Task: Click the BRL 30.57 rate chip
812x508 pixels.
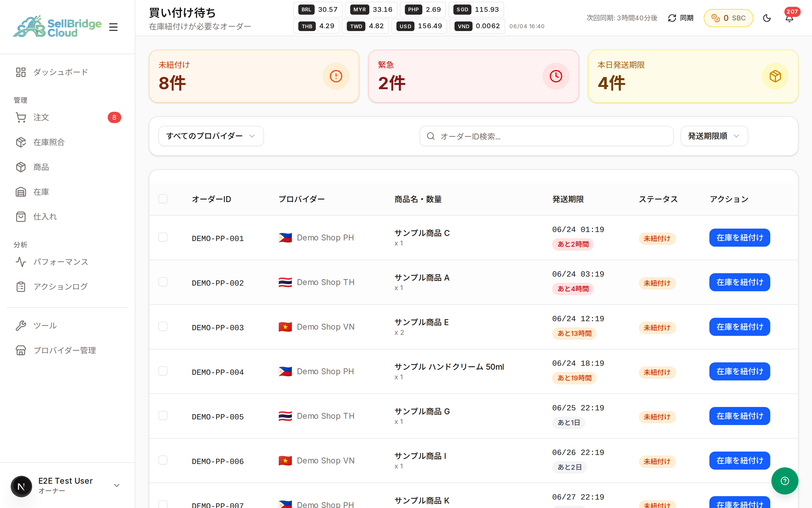Action: 318,10
